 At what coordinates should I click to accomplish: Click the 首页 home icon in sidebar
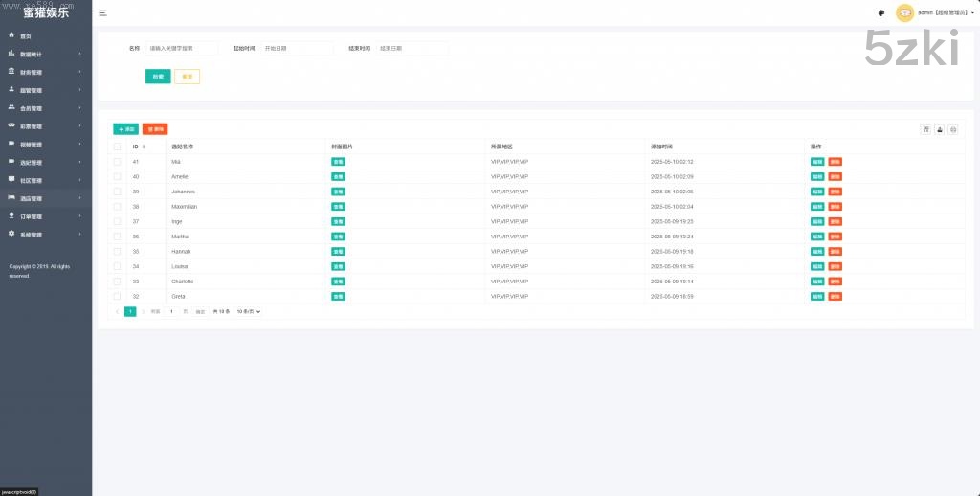pos(11,35)
